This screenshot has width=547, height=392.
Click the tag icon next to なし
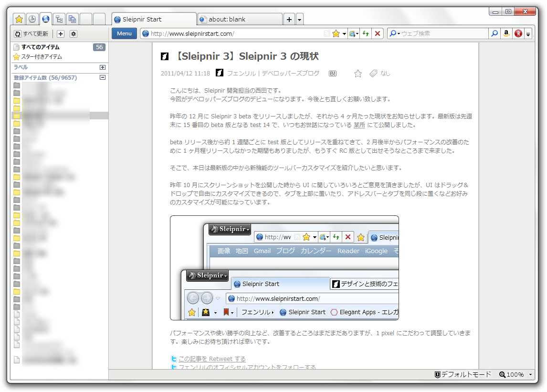tap(373, 74)
